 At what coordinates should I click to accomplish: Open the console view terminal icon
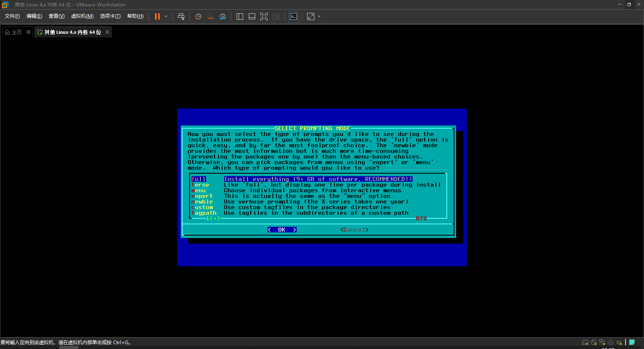tap(293, 16)
